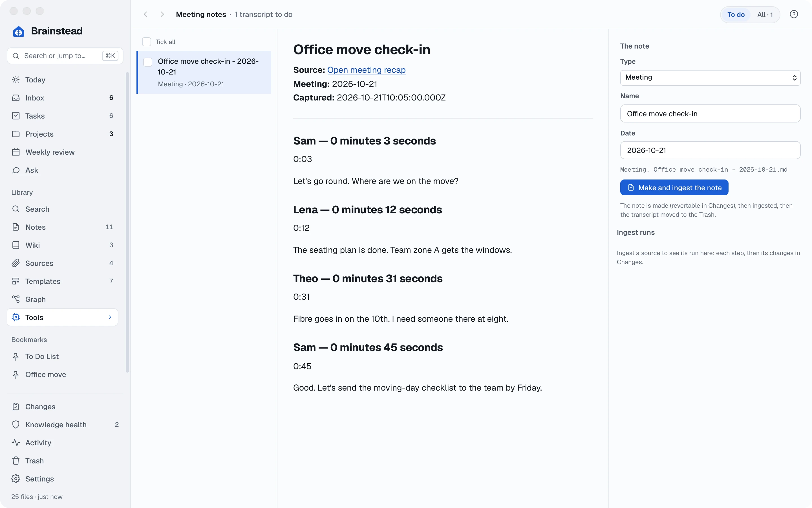Open the Ask chat bubble icon

pos(16,170)
